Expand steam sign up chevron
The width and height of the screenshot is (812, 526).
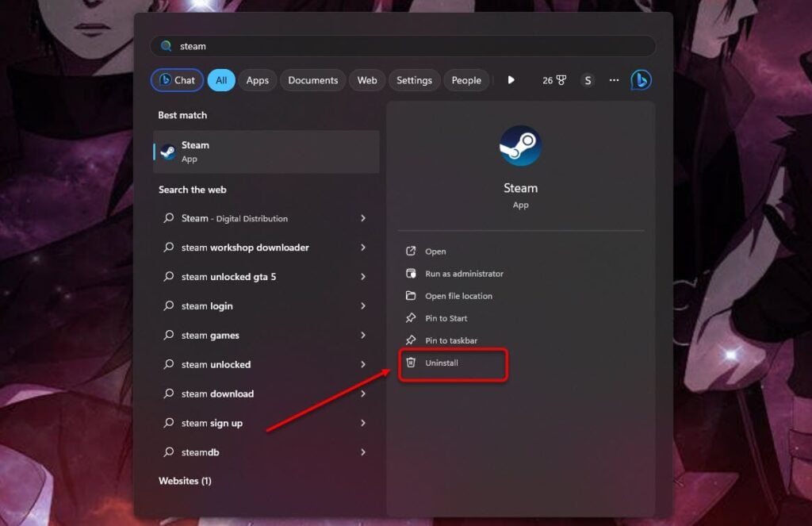(x=363, y=423)
